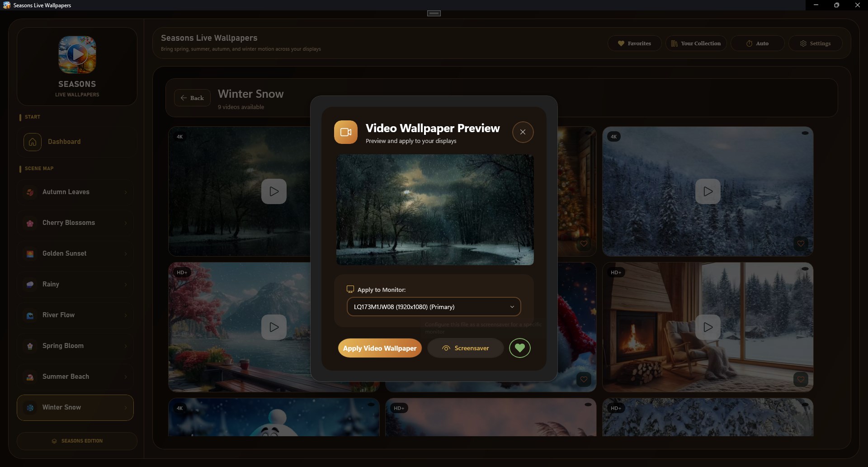Toggle the green heart favorite button
Image resolution: width=868 pixels, height=467 pixels.
pyautogui.click(x=520, y=348)
